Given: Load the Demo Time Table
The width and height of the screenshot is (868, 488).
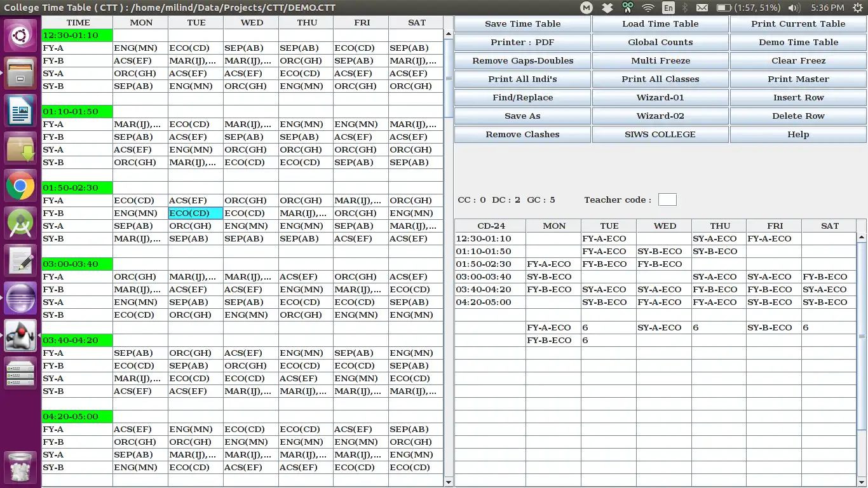Looking at the screenshot, I should click(x=798, y=42).
